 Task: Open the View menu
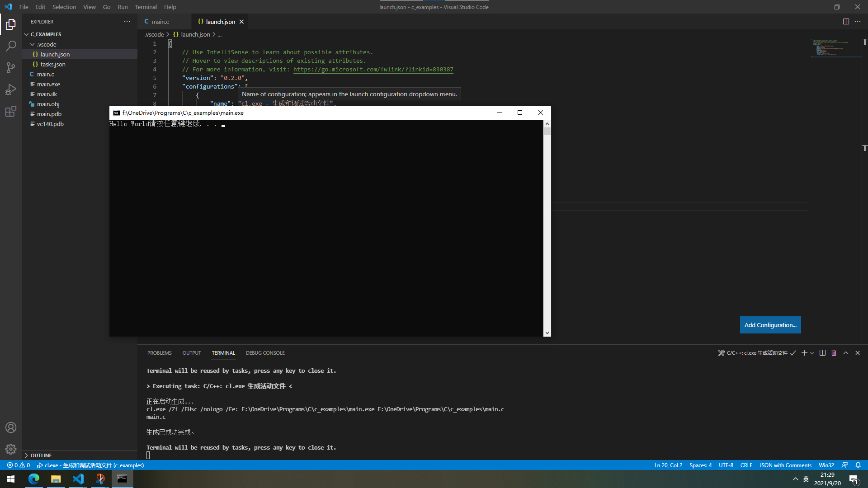90,7
